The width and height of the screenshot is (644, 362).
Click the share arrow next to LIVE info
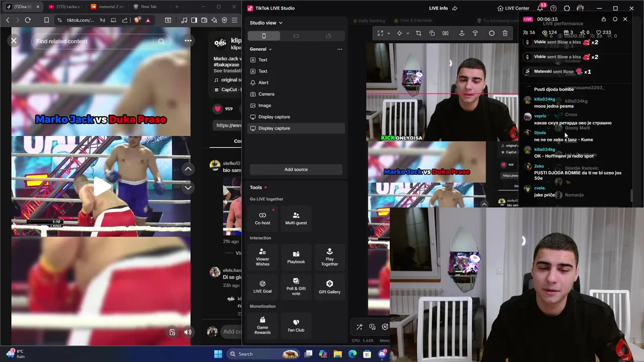(x=455, y=8)
